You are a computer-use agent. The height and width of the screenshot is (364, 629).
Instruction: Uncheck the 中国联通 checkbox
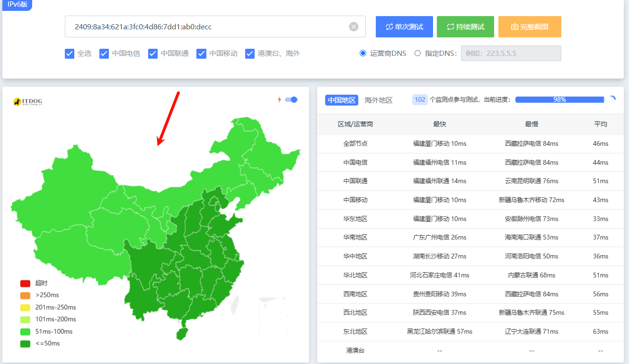coord(153,53)
